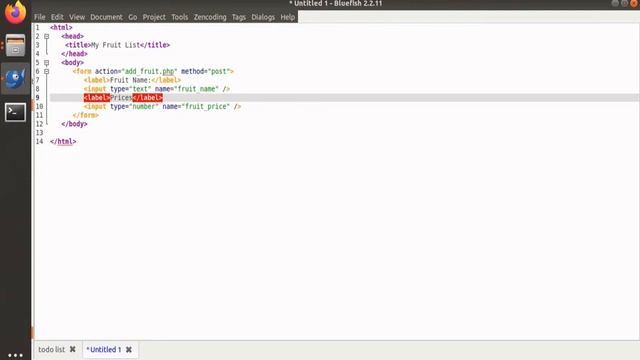Switch to the todo list tab
The height and width of the screenshot is (360, 640).
tap(51, 349)
